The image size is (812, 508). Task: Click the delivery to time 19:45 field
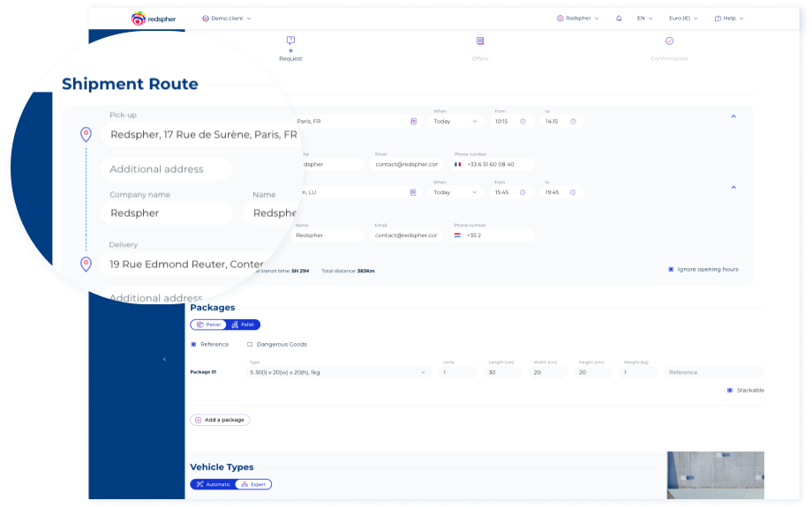coord(560,192)
